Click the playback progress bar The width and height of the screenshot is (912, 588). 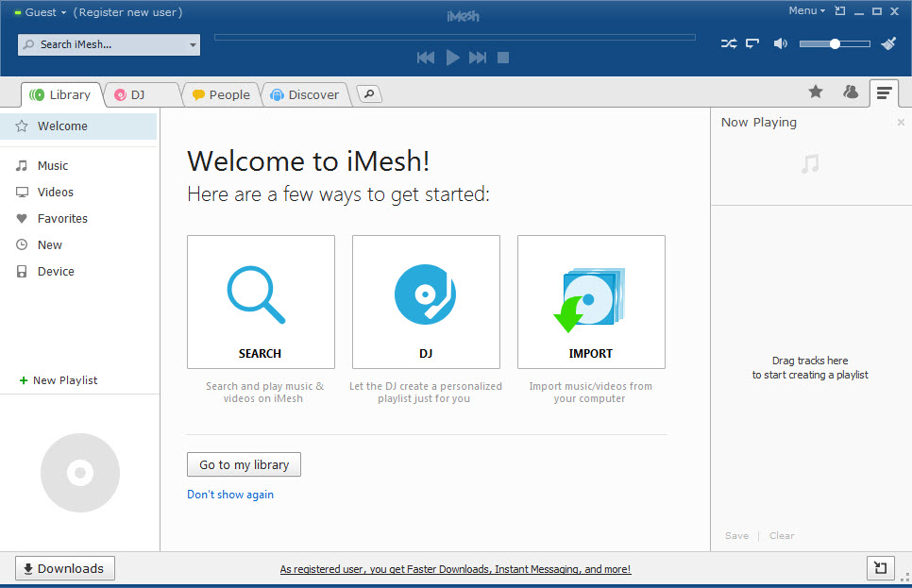[x=455, y=37]
